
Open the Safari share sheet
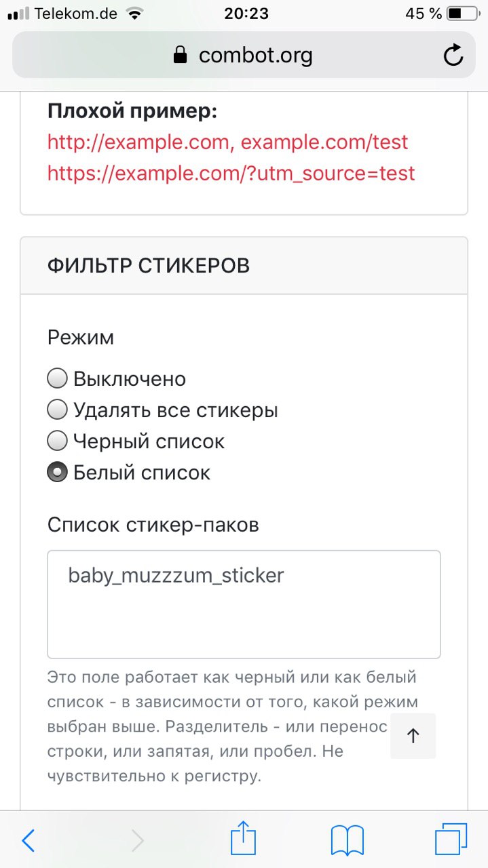click(243, 837)
